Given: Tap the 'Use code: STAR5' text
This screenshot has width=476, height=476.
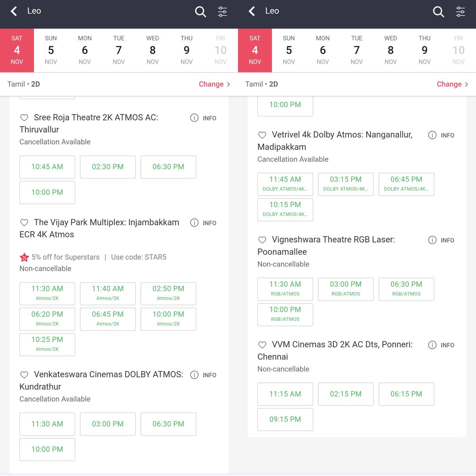Looking at the screenshot, I should click(x=139, y=257).
